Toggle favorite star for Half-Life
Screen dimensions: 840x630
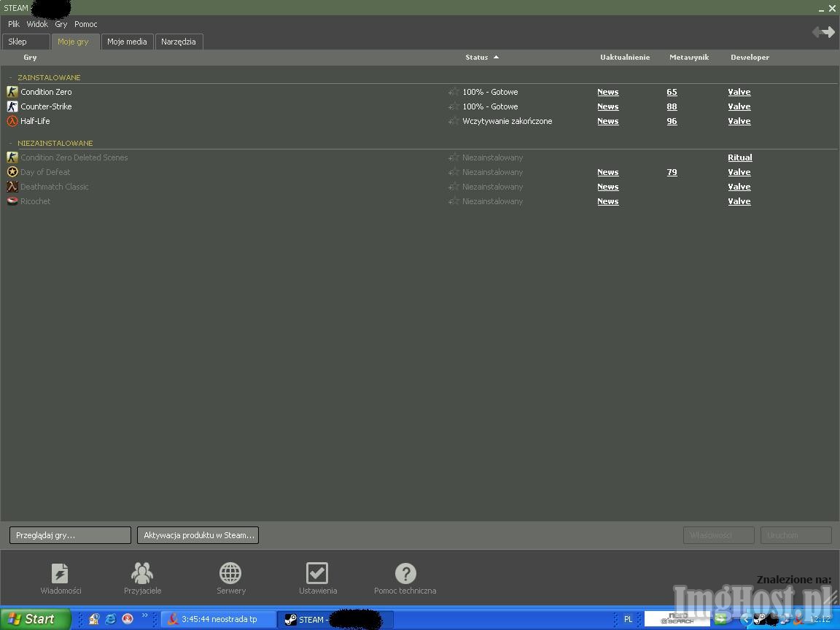coord(454,121)
